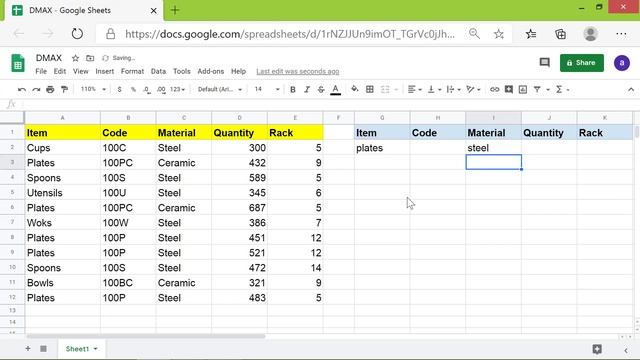
Task: Open a new browser tab
Action: click(175, 10)
